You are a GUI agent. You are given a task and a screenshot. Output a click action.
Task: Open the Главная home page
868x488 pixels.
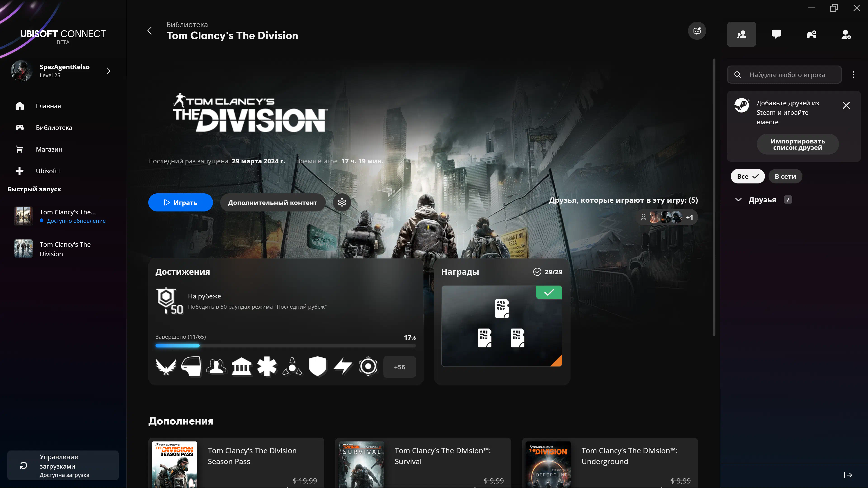click(x=48, y=106)
